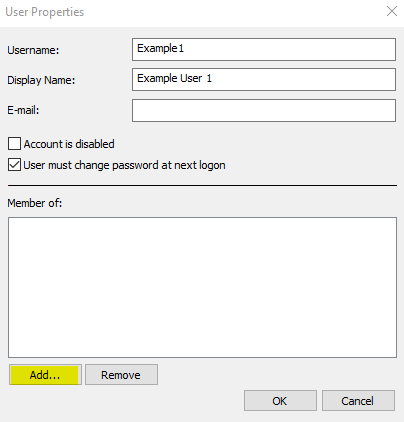Screen dimensions: 404x422
Task: Click the User Properties title bar text
Action: tap(45, 12)
